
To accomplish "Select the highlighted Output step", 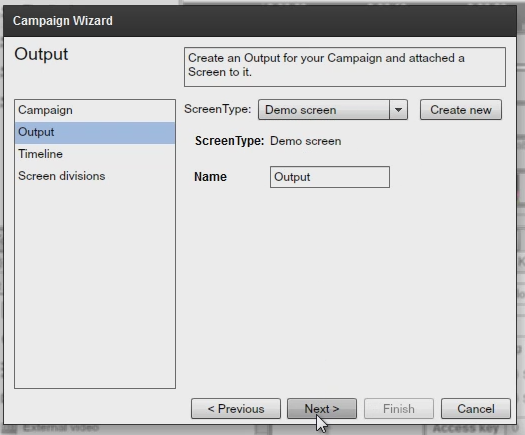I will [x=95, y=133].
